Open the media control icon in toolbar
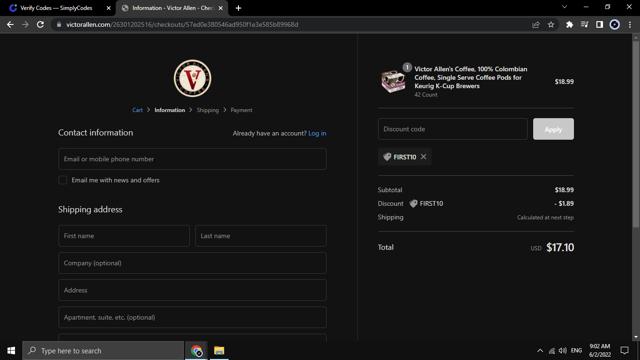Screen dimensions: 640x360 584,24
